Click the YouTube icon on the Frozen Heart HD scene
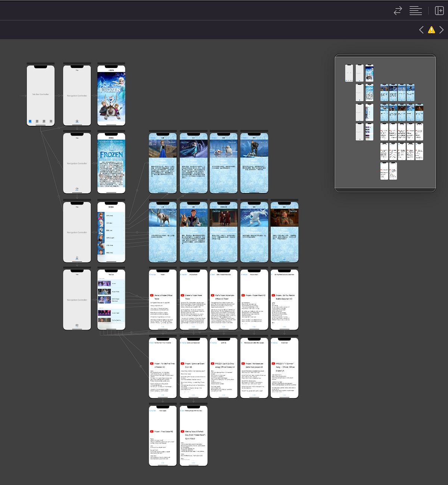The image size is (448, 485). pyautogui.click(x=243, y=295)
